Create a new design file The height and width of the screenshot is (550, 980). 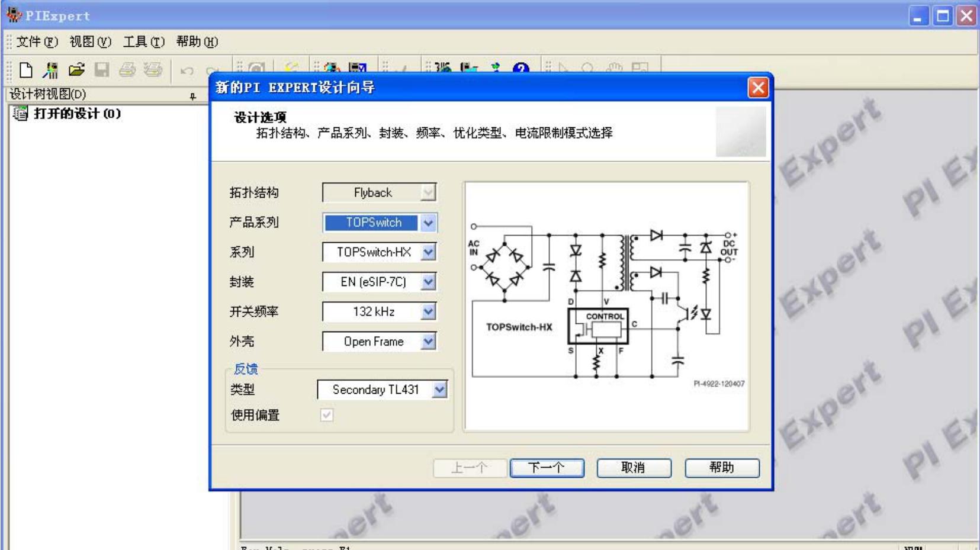point(25,70)
